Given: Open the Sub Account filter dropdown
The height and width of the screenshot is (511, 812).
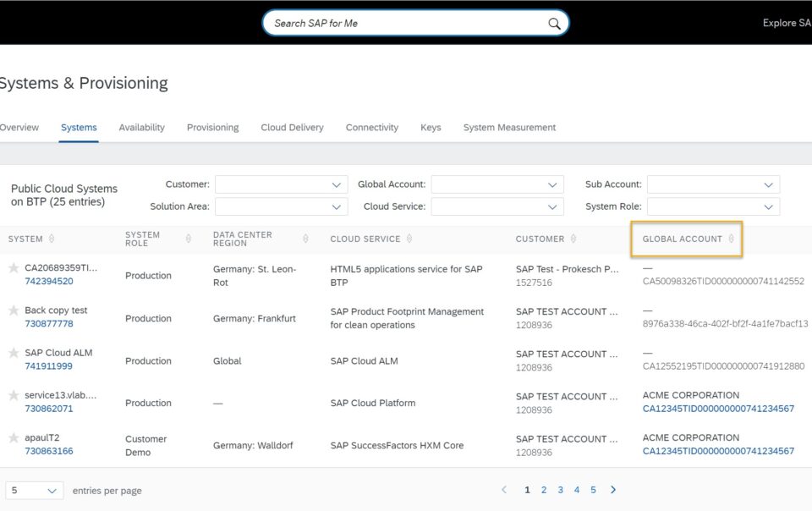Looking at the screenshot, I should pos(713,184).
